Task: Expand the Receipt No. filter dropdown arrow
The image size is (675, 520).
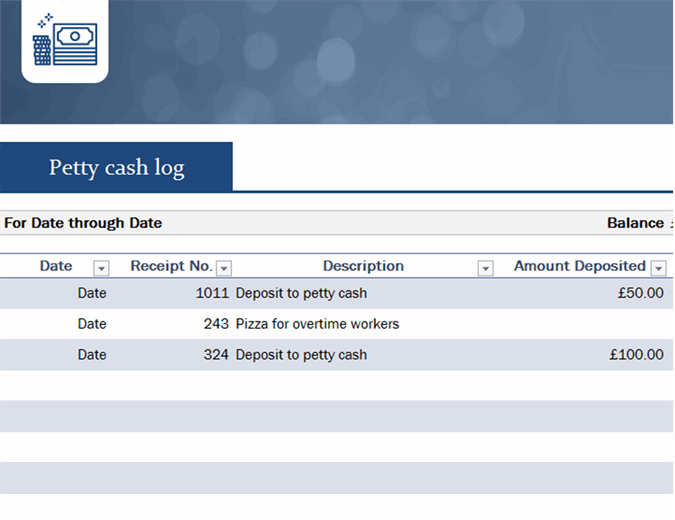Action: click(224, 268)
